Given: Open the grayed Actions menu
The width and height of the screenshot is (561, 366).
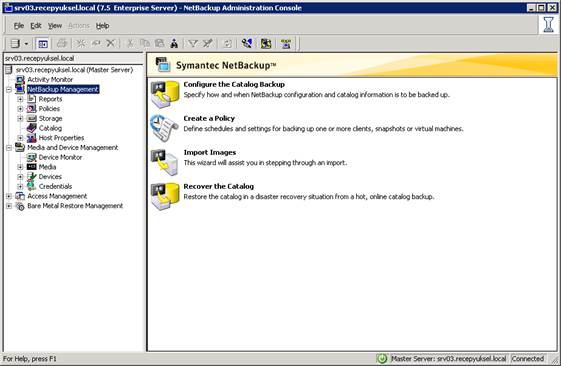Looking at the screenshot, I should click(x=78, y=26).
